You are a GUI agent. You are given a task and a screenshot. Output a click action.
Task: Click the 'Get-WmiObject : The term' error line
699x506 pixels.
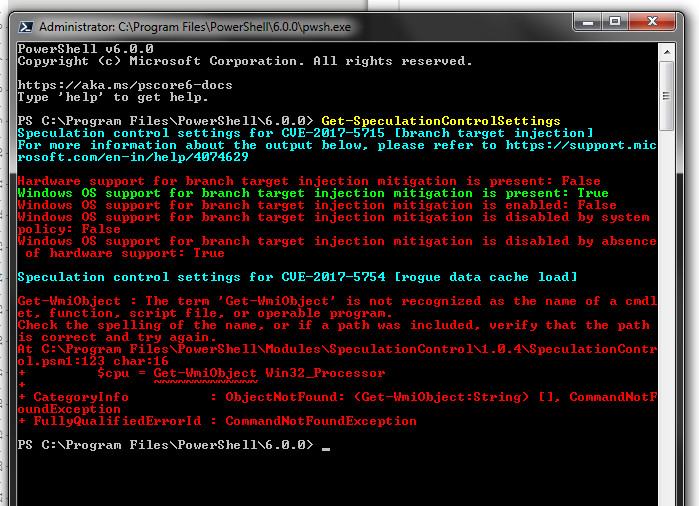coord(337,301)
